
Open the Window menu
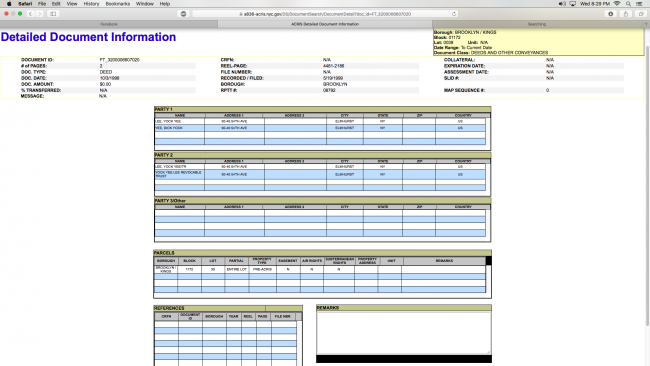click(145, 4)
